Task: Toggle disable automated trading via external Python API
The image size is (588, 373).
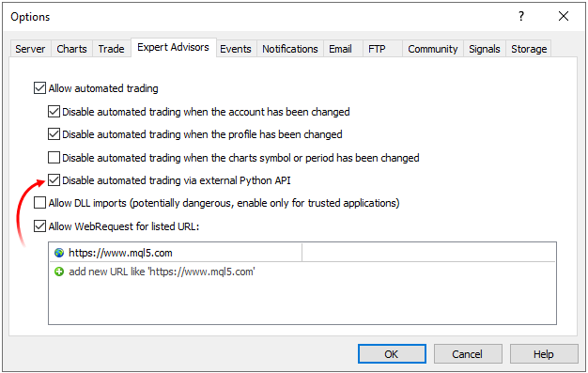Action: point(54,180)
